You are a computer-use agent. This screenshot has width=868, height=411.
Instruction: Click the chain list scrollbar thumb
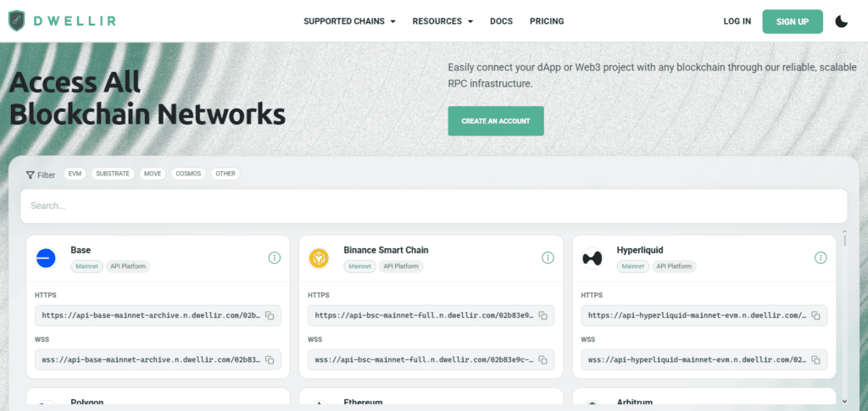click(x=845, y=240)
